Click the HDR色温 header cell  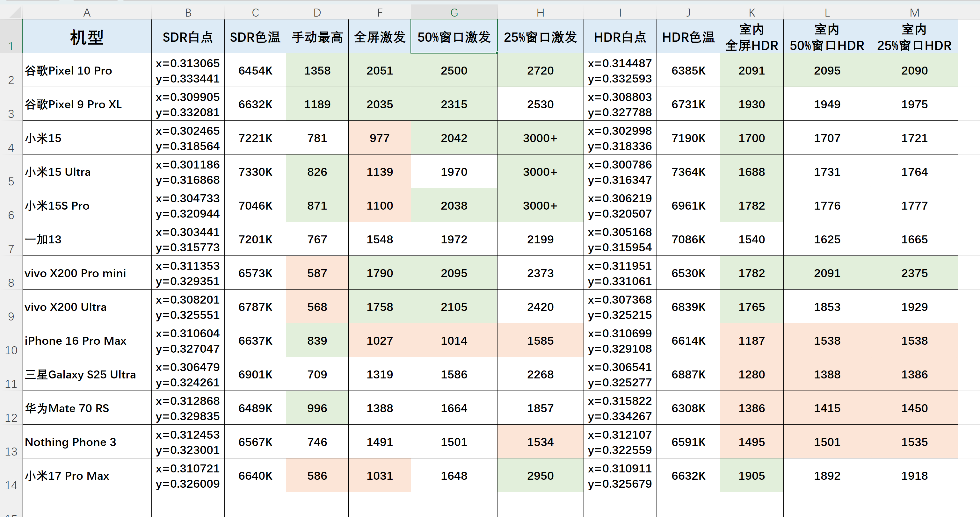tap(688, 37)
